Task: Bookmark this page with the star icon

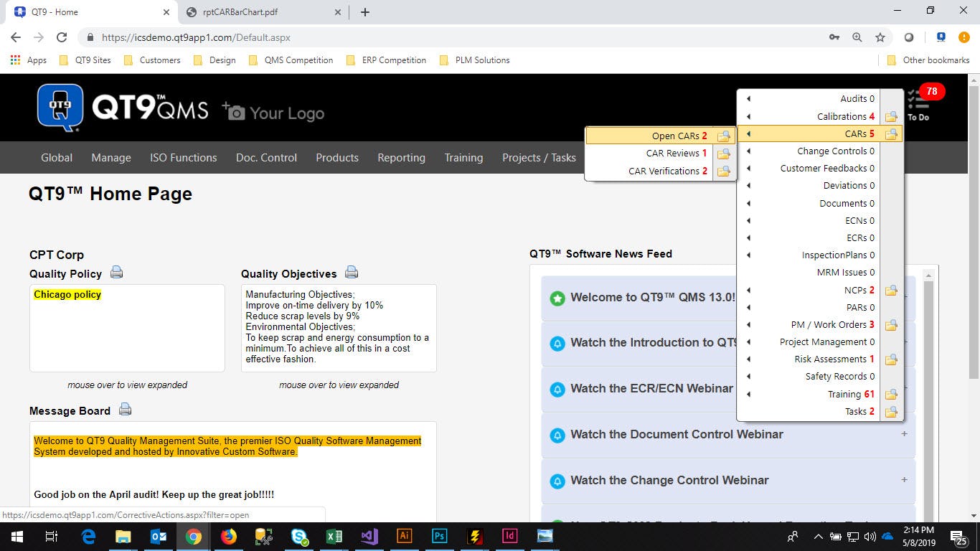Action: tap(880, 37)
